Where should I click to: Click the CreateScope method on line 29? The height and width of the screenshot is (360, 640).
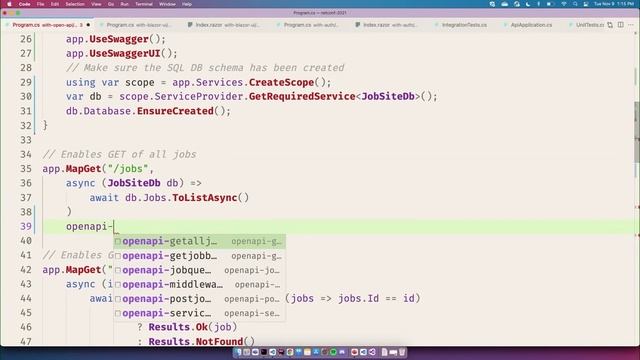coord(281,82)
